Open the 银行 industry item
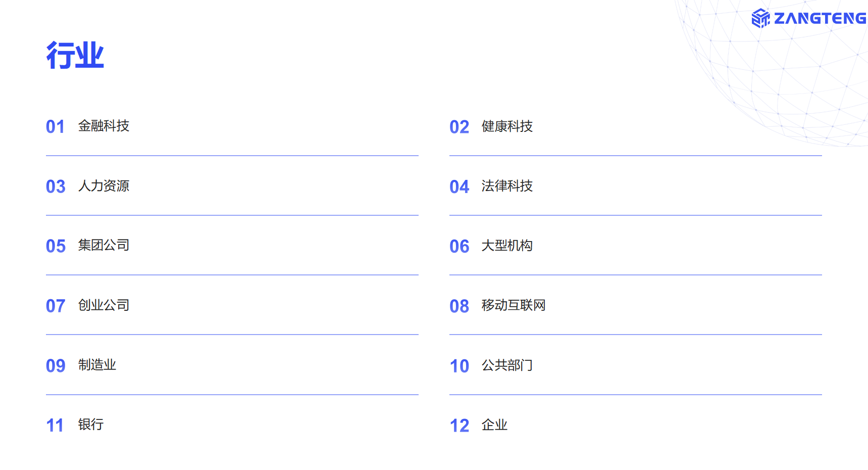 coord(91,425)
